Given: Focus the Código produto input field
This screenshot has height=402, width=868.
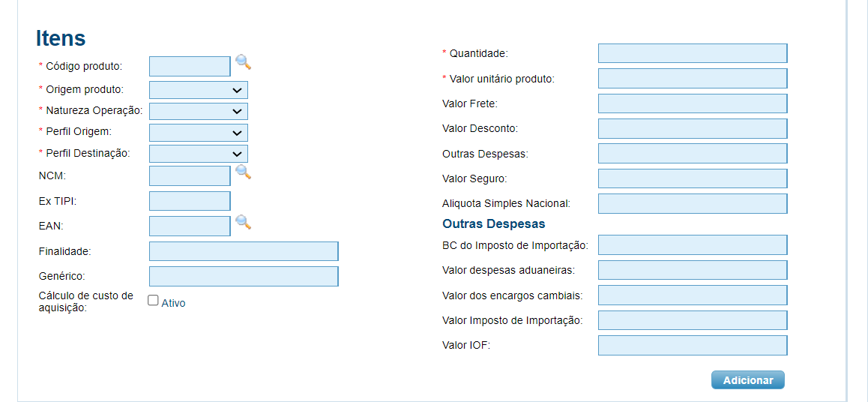Looking at the screenshot, I should click(x=190, y=67).
